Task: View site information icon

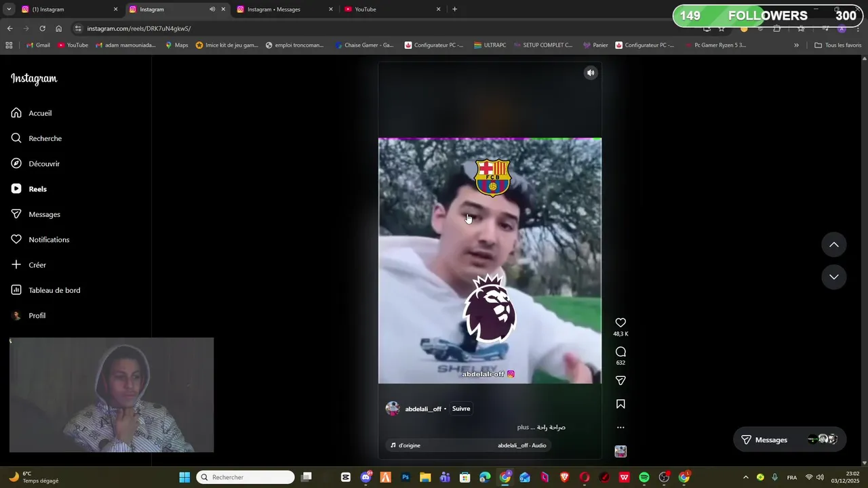Action: click(x=78, y=28)
